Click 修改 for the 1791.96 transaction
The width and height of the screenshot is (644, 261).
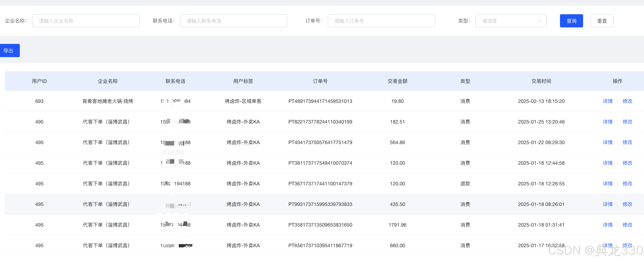pyautogui.click(x=627, y=225)
